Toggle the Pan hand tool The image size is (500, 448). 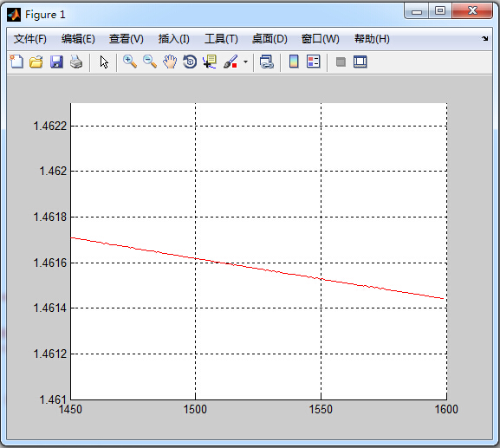tap(170, 62)
